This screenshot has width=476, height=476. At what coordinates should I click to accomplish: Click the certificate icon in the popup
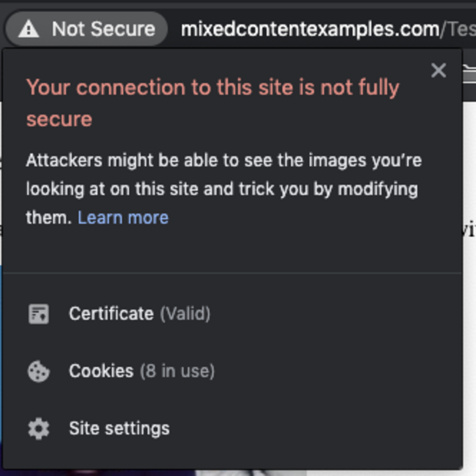(38, 314)
